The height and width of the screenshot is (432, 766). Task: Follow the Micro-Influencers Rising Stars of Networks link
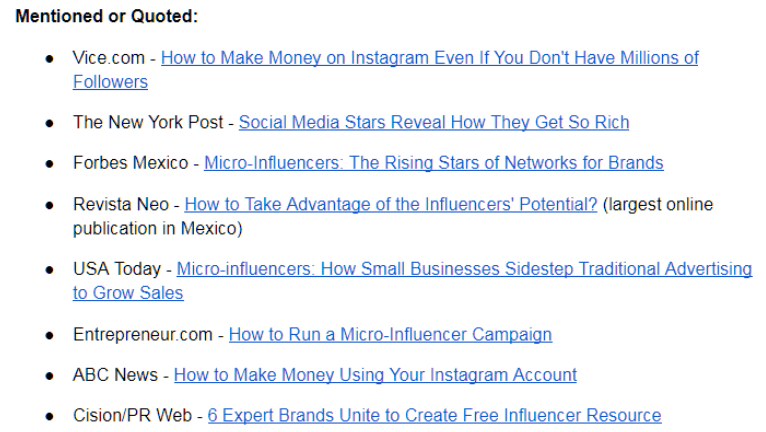(x=434, y=163)
